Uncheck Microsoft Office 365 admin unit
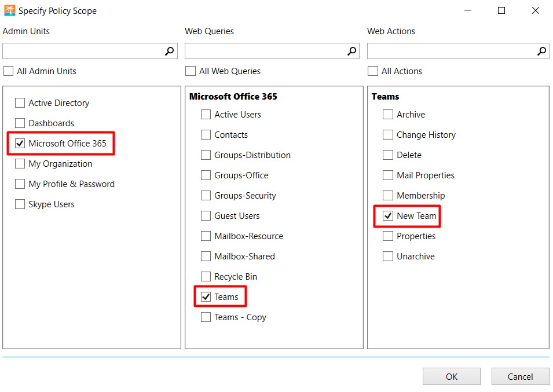553x392 pixels. point(20,144)
